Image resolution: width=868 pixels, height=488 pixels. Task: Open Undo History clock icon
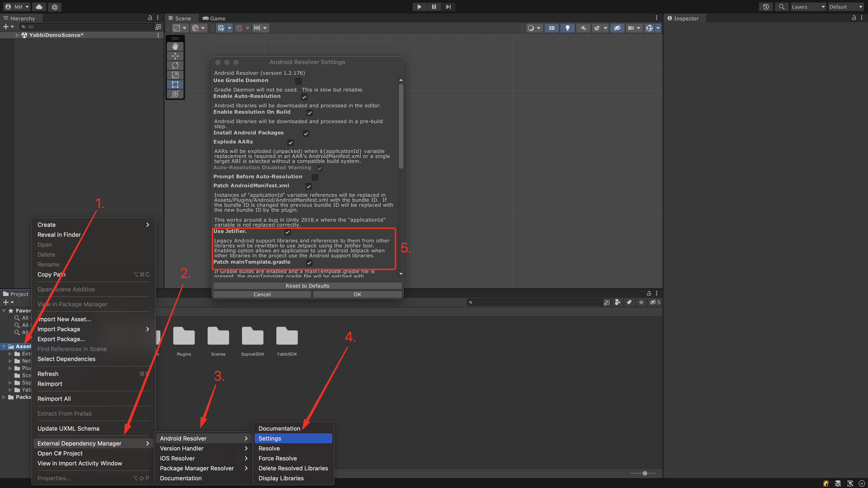(x=766, y=7)
